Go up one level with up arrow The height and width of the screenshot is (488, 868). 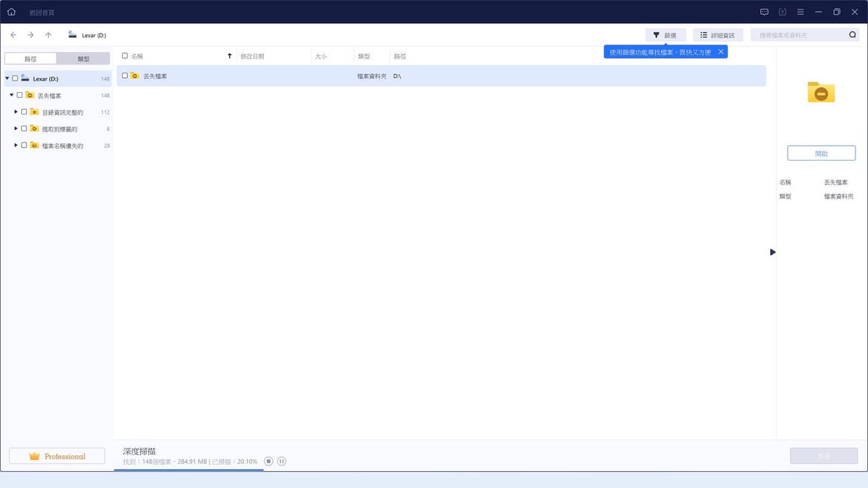pos(48,35)
